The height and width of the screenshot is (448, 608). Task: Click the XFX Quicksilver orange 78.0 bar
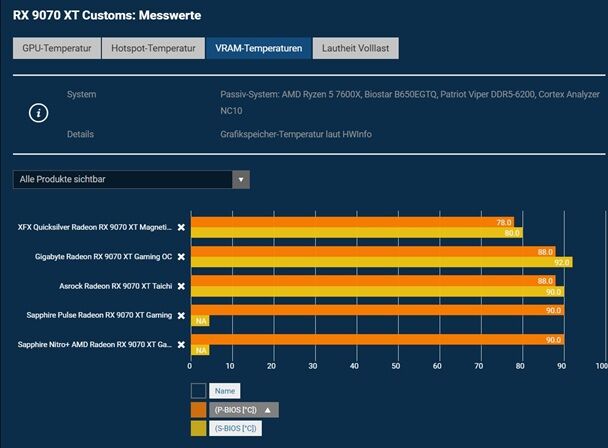click(352, 222)
